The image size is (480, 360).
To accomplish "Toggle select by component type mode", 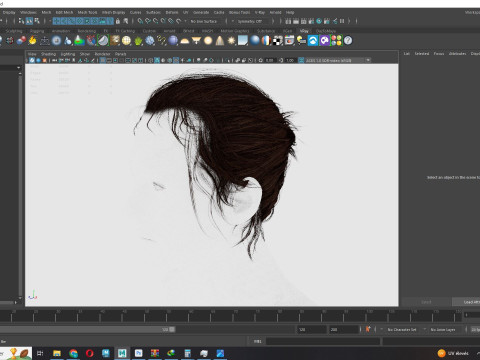I will pos(37,21).
